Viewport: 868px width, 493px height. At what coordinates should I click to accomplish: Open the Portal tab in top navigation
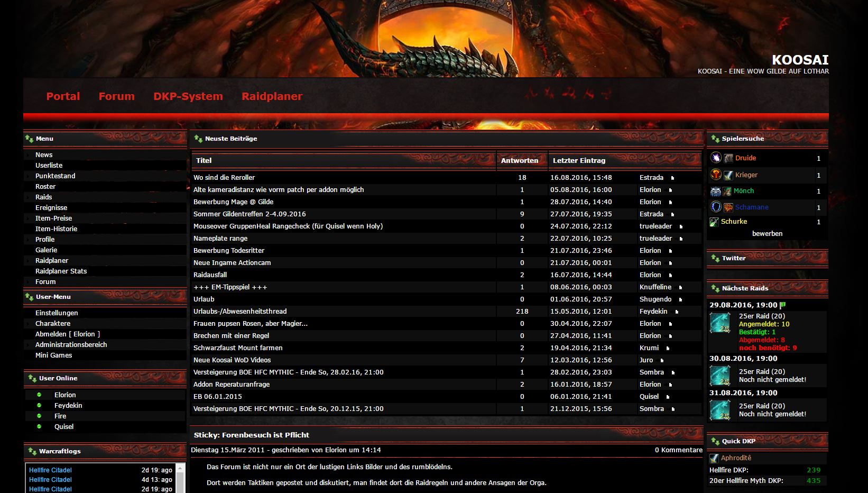point(63,96)
